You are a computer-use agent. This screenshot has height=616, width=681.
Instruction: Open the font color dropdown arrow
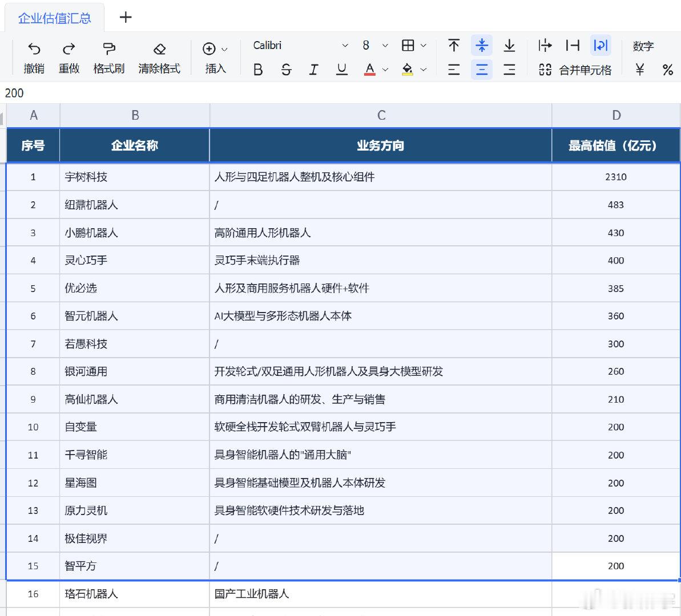(x=385, y=70)
